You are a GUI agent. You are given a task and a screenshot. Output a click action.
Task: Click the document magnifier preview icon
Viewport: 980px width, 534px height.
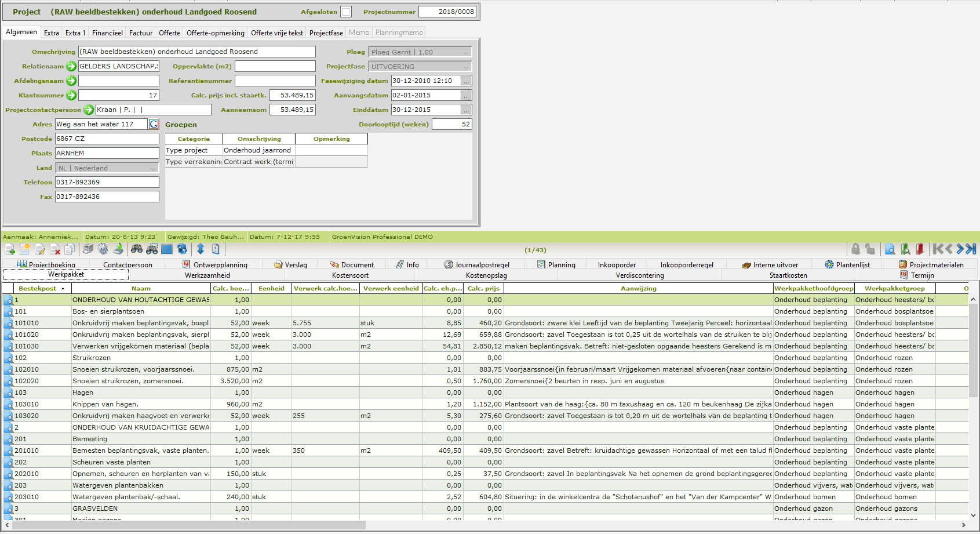[890, 249]
